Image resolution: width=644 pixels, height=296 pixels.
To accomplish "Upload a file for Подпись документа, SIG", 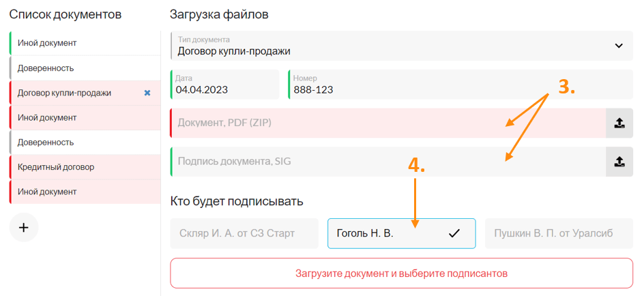I will click(x=619, y=162).
